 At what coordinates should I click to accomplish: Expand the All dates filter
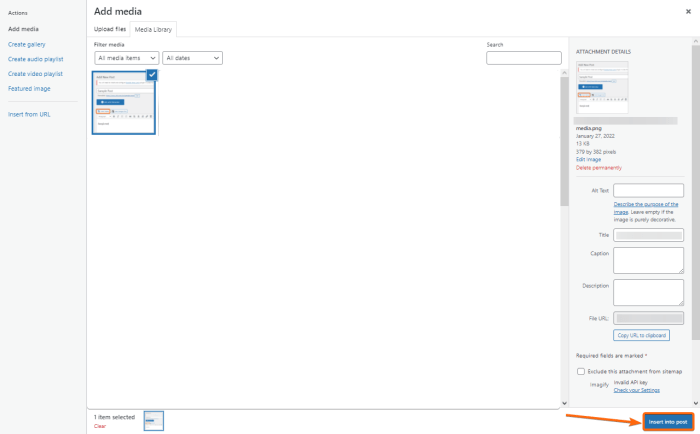point(192,59)
